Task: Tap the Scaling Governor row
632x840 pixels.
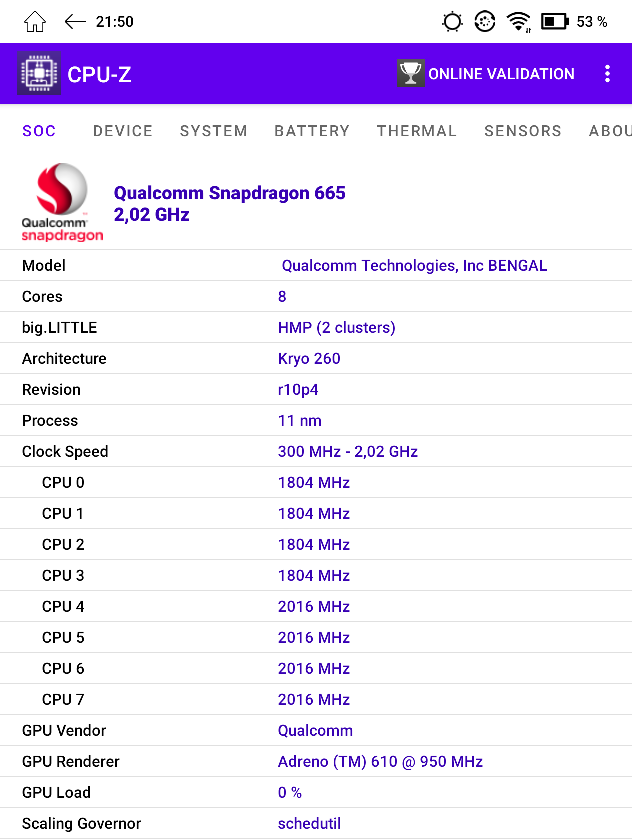Action: [x=316, y=823]
